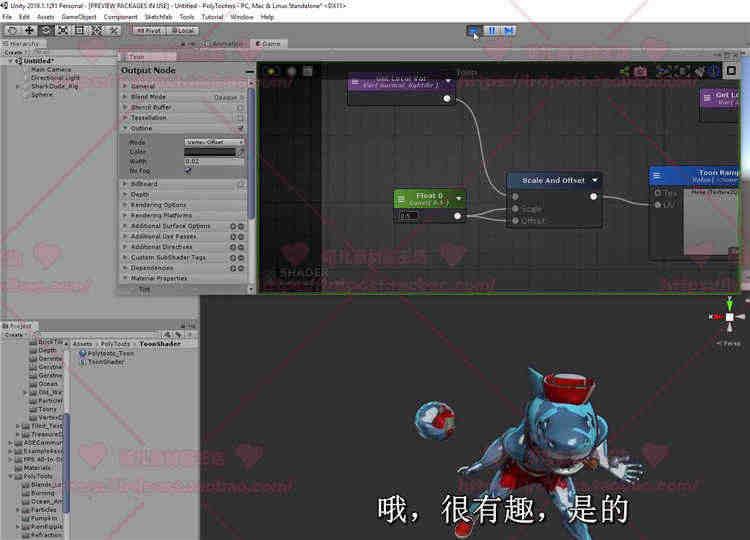Open the GameObject menu
Screen dimensions: 750x540
79,17
